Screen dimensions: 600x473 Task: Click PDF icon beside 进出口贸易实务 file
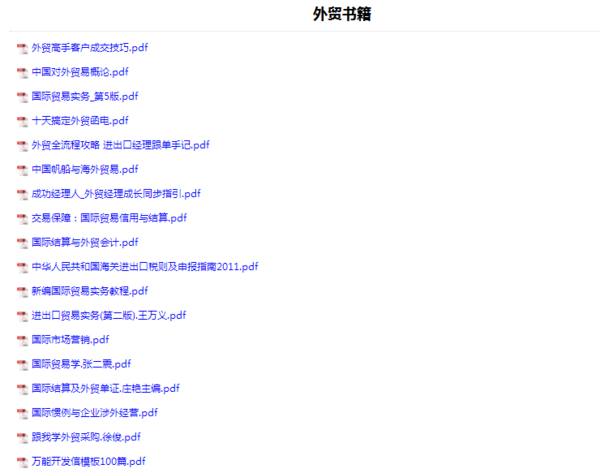pos(22,316)
